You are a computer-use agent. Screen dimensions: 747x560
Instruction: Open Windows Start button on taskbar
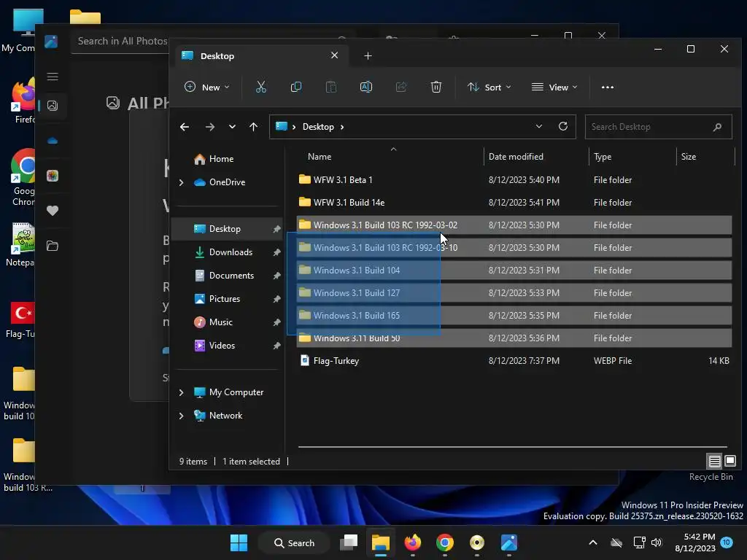pos(239,542)
